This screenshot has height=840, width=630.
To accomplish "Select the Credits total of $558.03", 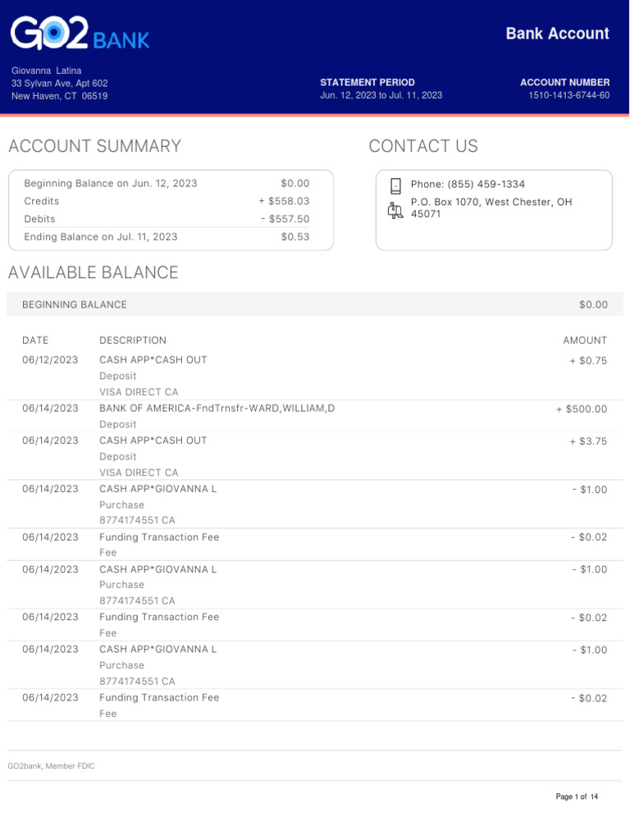I will (284, 201).
